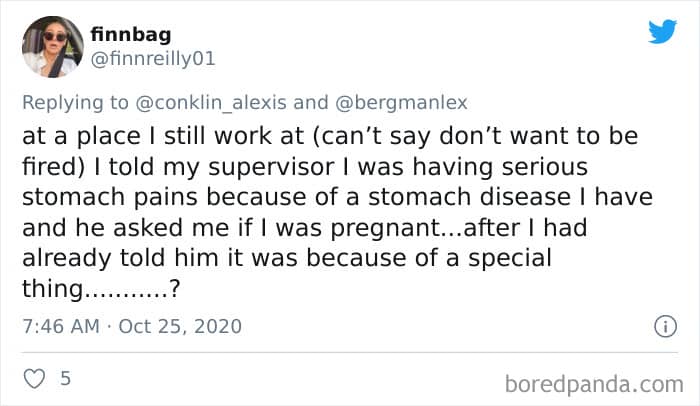The width and height of the screenshot is (700, 406).
Task: Open the circled info icon
Action: (663, 326)
